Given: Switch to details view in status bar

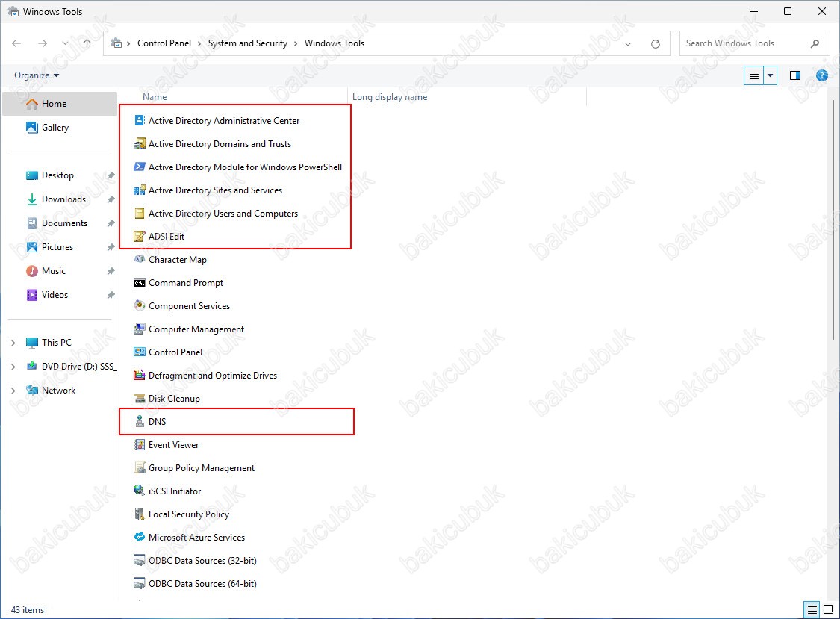Looking at the screenshot, I should (813, 609).
